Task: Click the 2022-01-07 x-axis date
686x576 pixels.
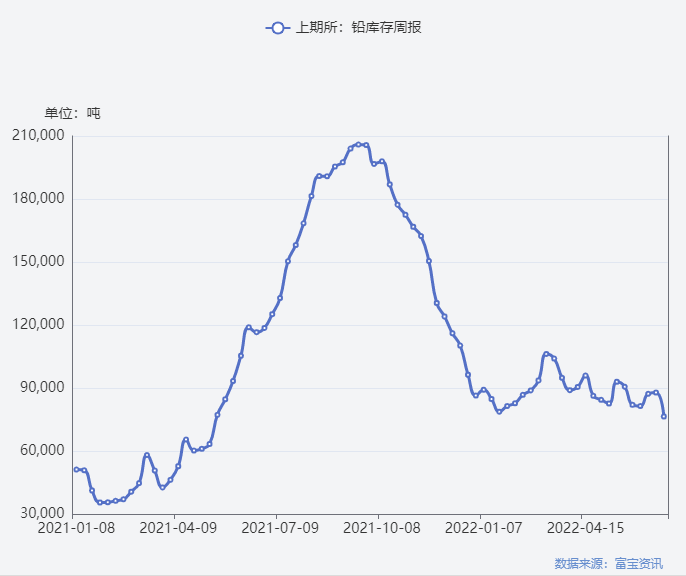Action: (483, 528)
